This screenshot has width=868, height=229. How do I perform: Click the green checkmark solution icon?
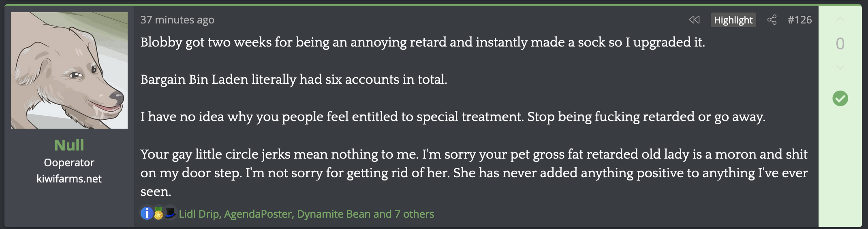point(840,98)
